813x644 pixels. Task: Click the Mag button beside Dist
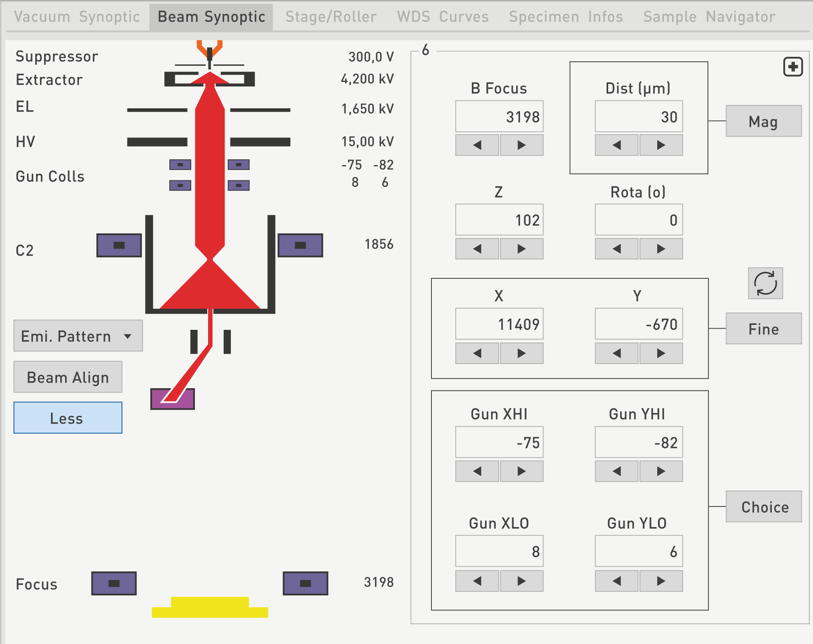click(x=763, y=121)
